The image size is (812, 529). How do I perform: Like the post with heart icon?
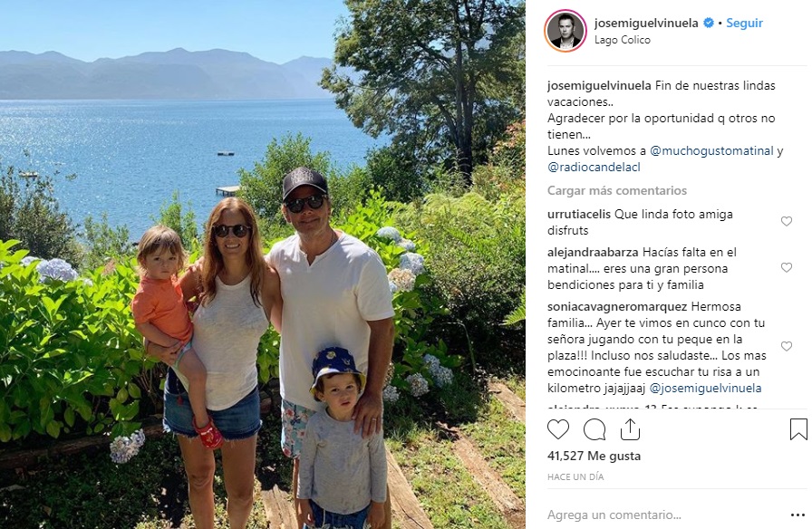[557, 429]
